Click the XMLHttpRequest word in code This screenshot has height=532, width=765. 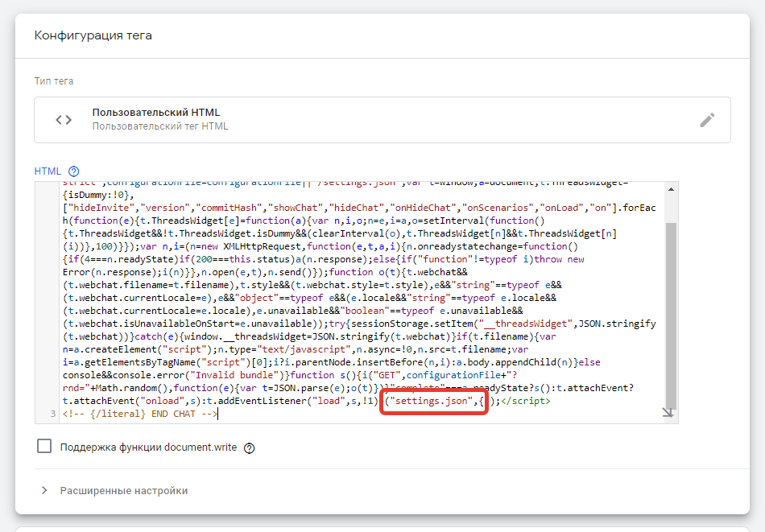(x=263, y=246)
